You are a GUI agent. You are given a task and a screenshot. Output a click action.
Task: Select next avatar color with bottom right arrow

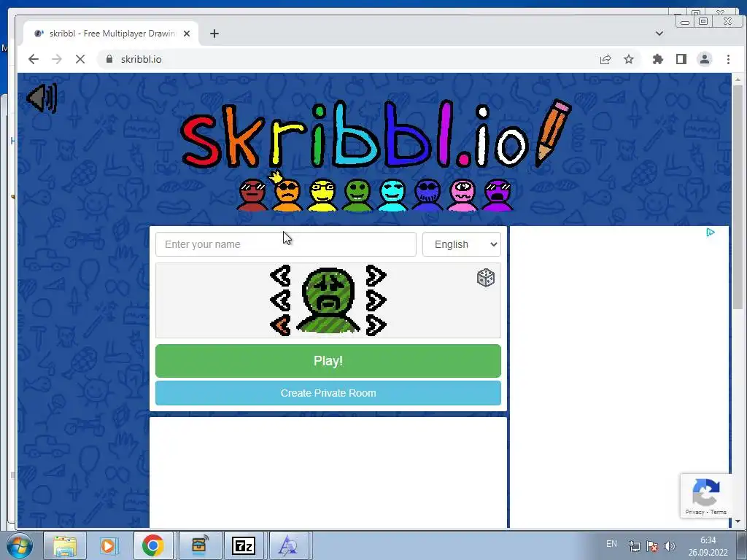pyautogui.click(x=376, y=326)
